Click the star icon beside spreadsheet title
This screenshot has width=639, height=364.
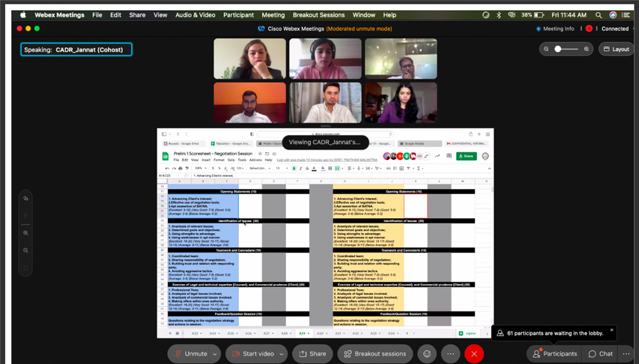coord(260,154)
